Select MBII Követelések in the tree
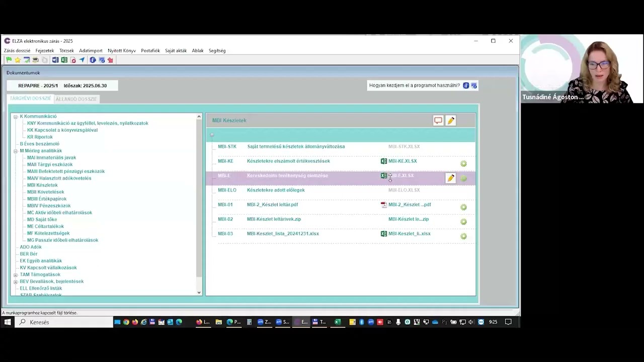The width and height of the screenshot is (644, 362). point(45,192)
